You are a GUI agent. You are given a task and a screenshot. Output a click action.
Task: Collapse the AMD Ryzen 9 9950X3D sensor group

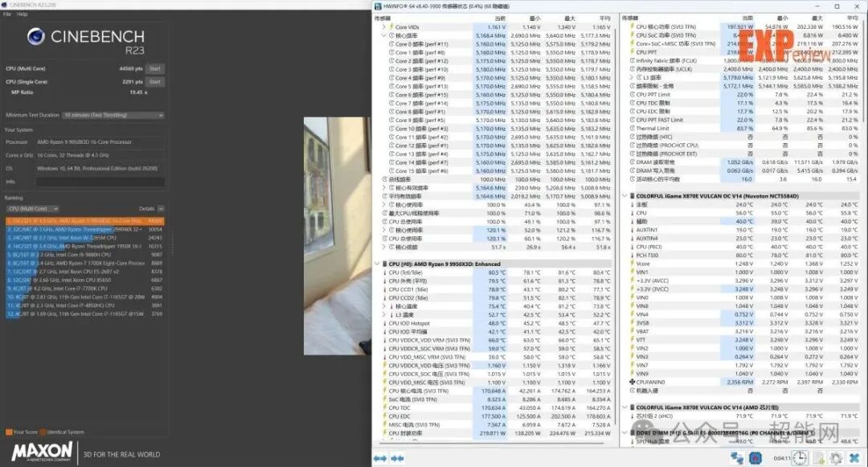[378, 264]
